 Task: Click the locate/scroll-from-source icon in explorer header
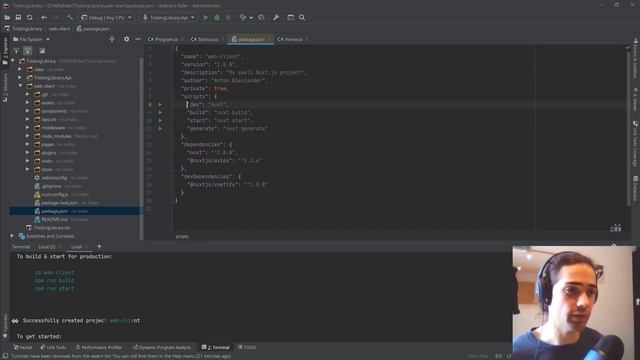(112, 39)
